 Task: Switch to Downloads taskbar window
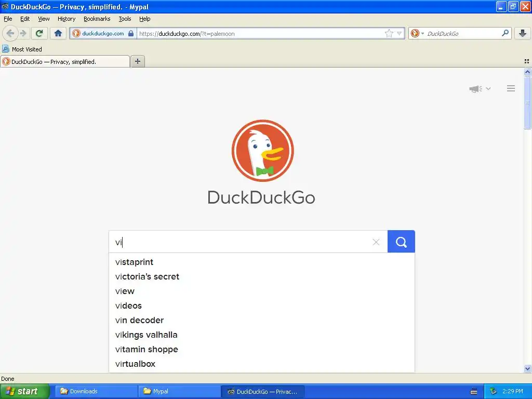click(x=96, y=391)
